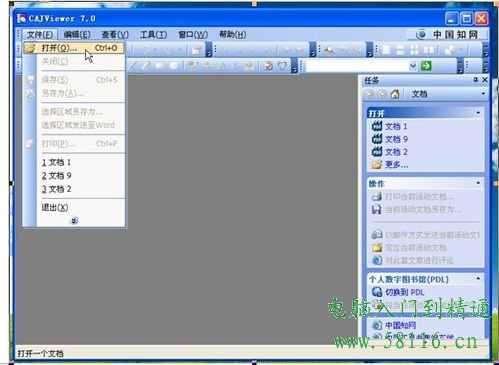499x365 pixels.
Task: Open 文档 2 from the task pane
Action: pos(396,152)
